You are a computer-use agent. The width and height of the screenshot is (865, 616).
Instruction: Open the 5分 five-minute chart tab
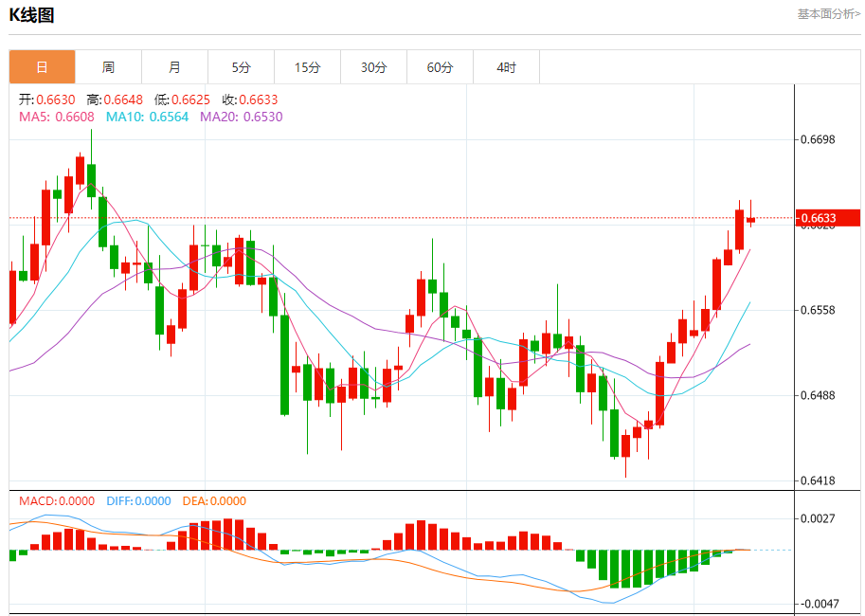click(242, 67)
